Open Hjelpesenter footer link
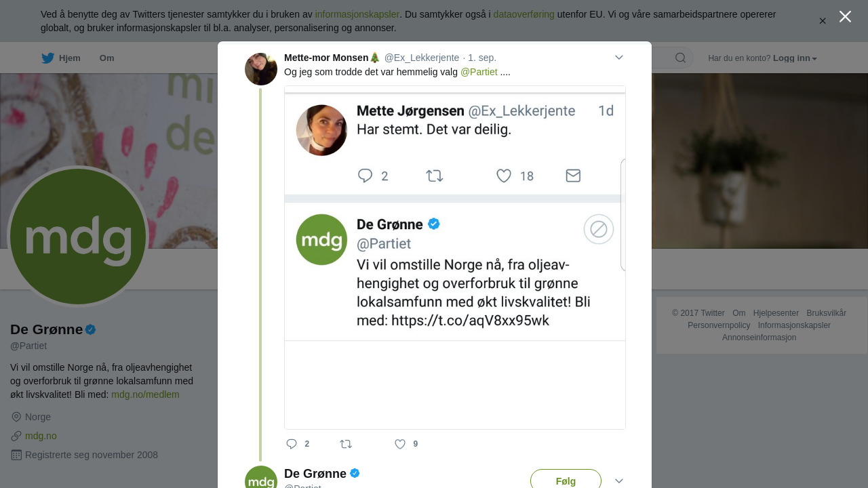868x488 pixels. pos(776,313)
